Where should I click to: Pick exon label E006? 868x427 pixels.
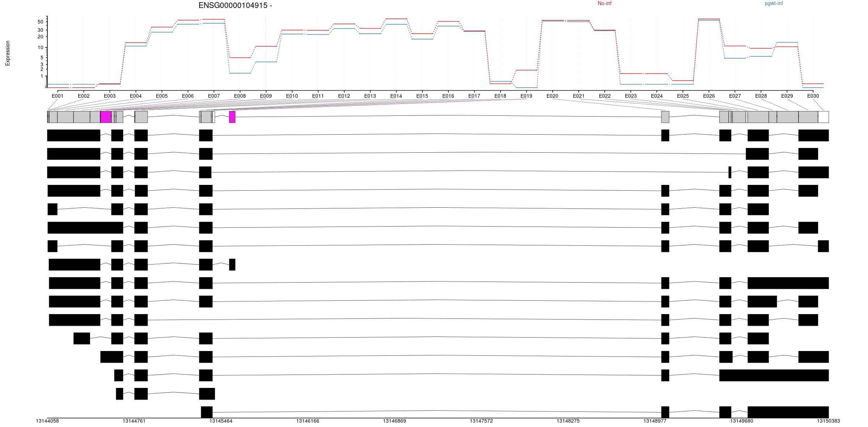coord(188,96)
